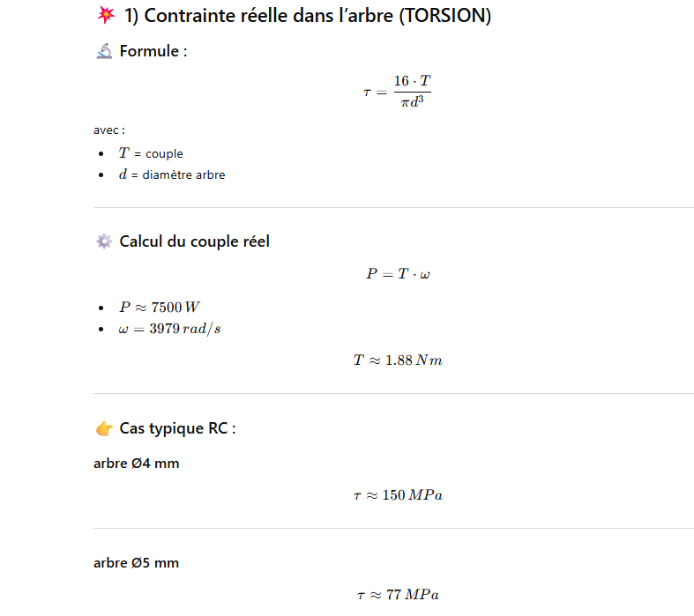Click the result "T ≈ 1.88 Nm"
Screen dimensions: 694x616
[398, 360]
